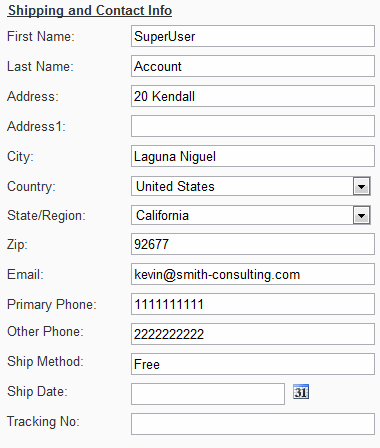Focus the Email field with kevin@smith-consulting.com
This screenshot has height=448, width=380.
pos(253,274)
